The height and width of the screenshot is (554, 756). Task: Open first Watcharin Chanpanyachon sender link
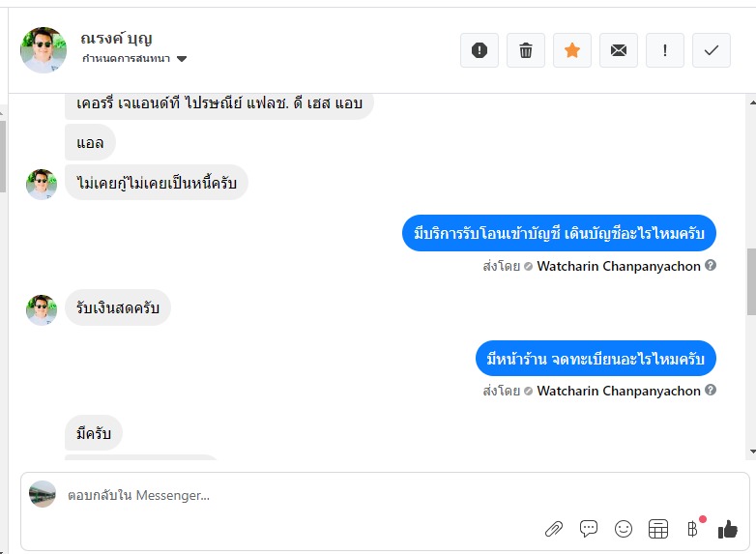619,266
